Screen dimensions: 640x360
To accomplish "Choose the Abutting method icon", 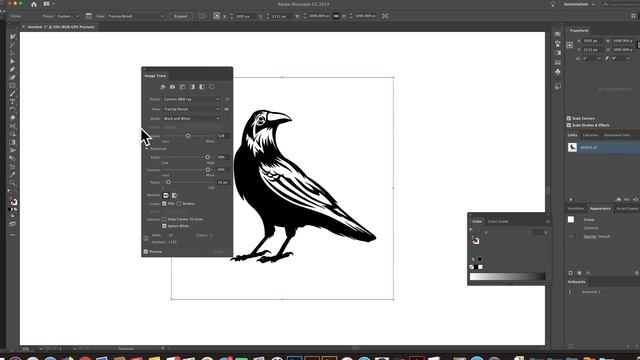I will coord(166,196).
